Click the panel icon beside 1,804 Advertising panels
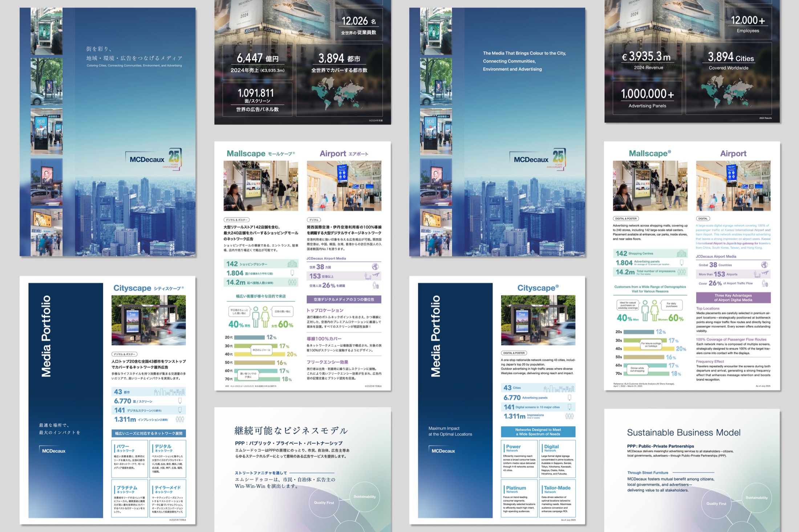799x532 pixels. point(682,263)
